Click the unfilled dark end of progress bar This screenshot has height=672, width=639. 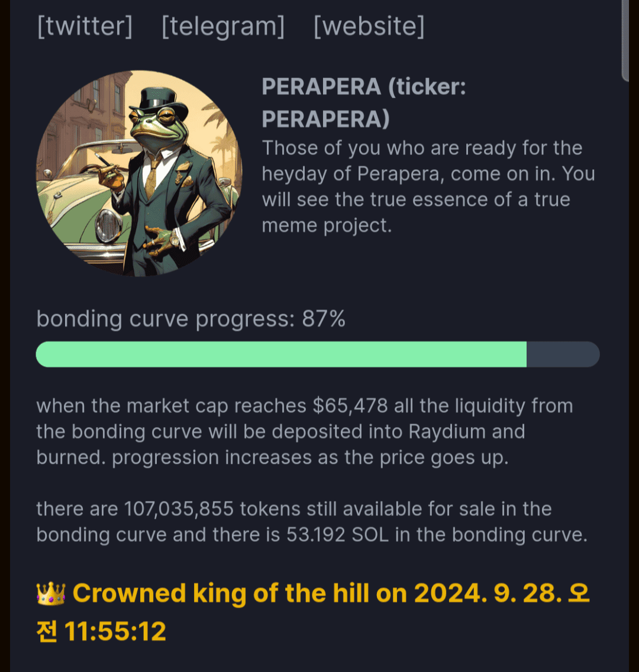[562, 354]
